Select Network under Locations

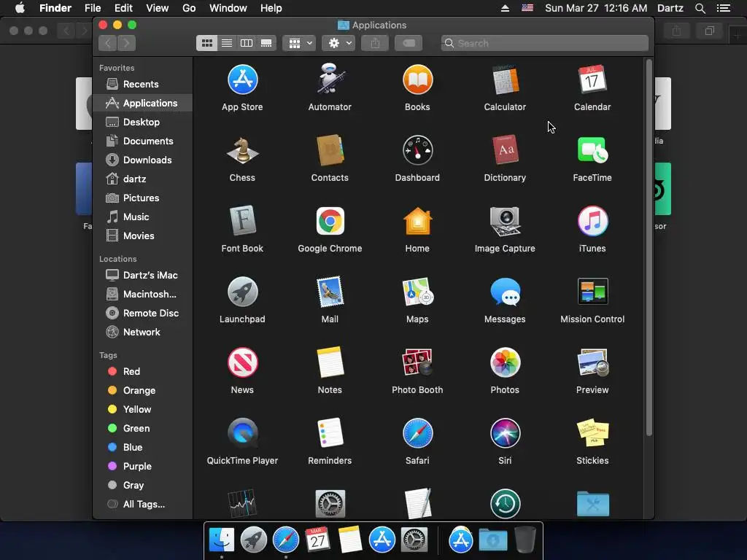point(142,332)
